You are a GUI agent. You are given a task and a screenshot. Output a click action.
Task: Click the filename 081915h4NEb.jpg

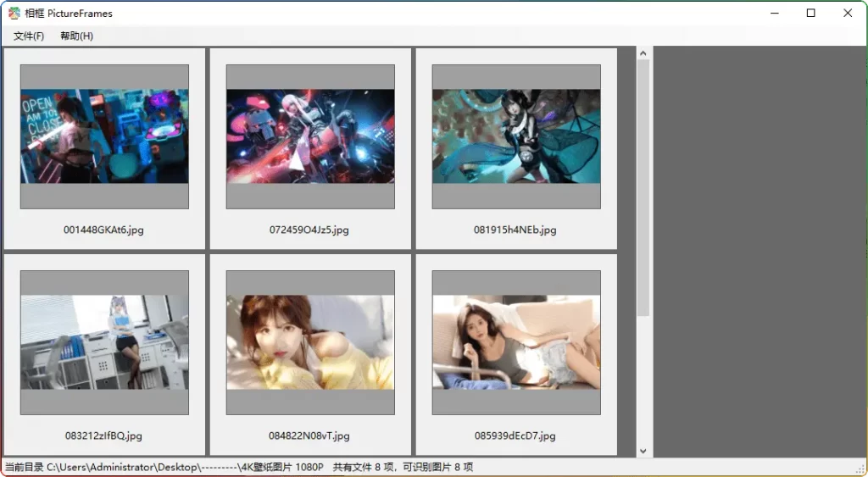coord(515,230)
